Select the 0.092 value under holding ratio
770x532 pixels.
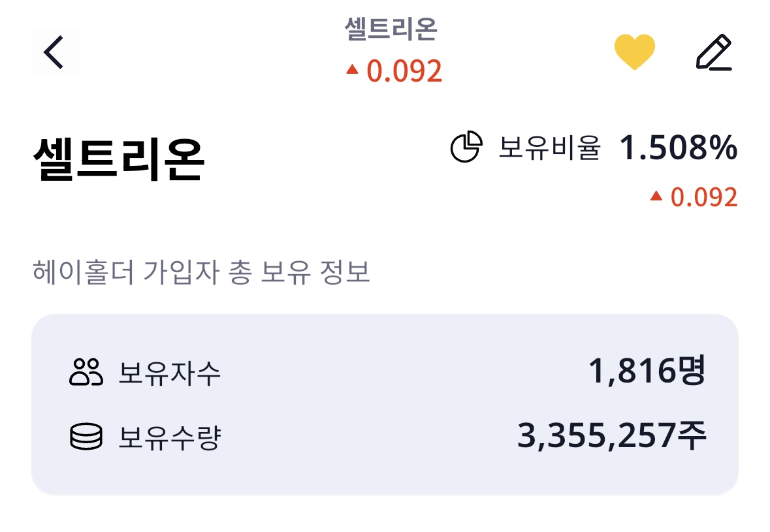(704, 197)
